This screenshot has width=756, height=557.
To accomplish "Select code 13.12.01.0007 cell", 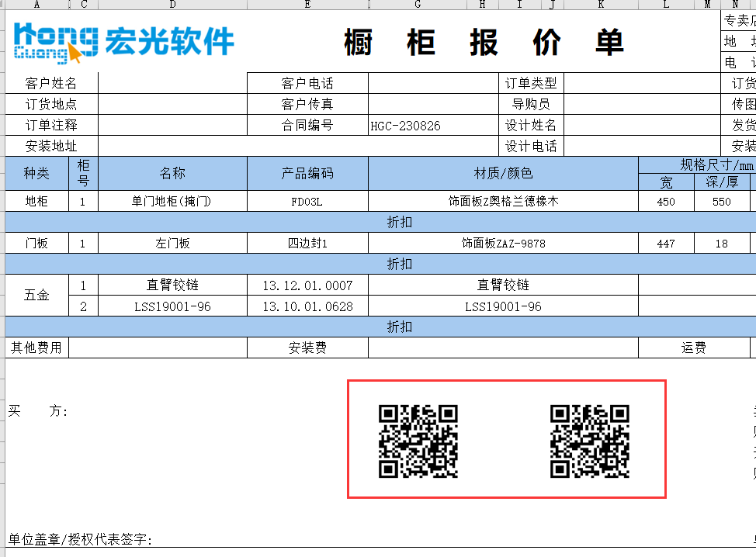I will coord(307,285).
